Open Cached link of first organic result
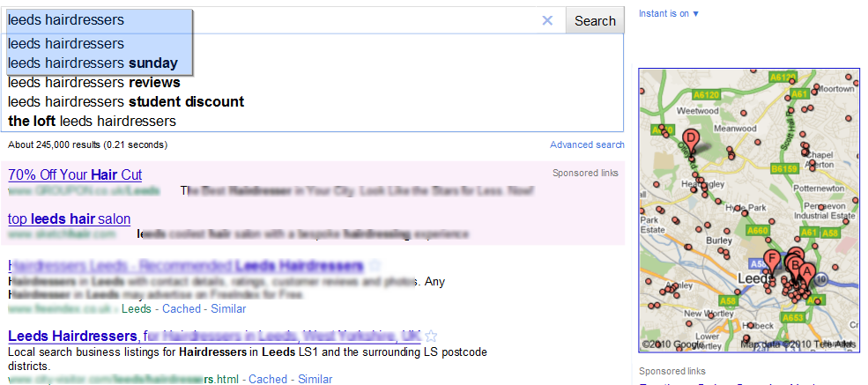The width and height of the screenshot is (868, 385). pyautogui.click(x=182, y=308)
